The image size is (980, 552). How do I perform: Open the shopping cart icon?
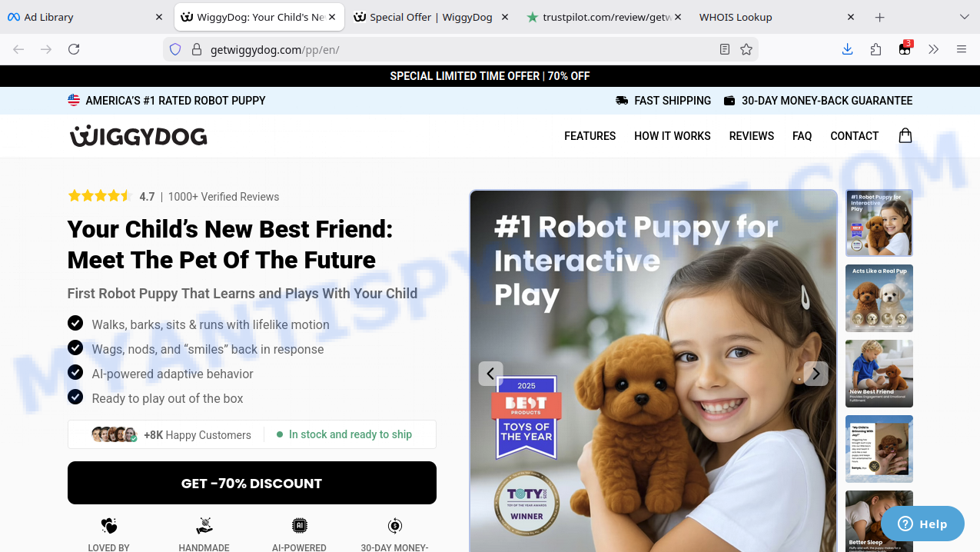[905, 135]
